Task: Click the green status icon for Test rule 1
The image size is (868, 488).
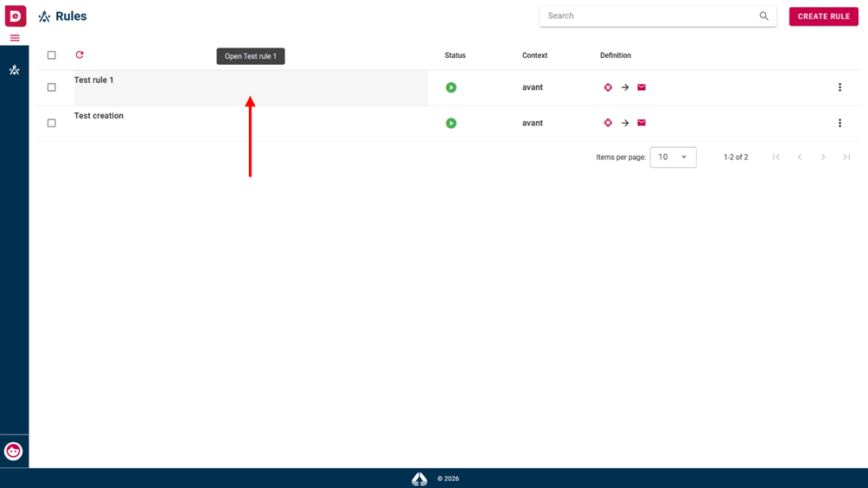Action: pos(451,87)
